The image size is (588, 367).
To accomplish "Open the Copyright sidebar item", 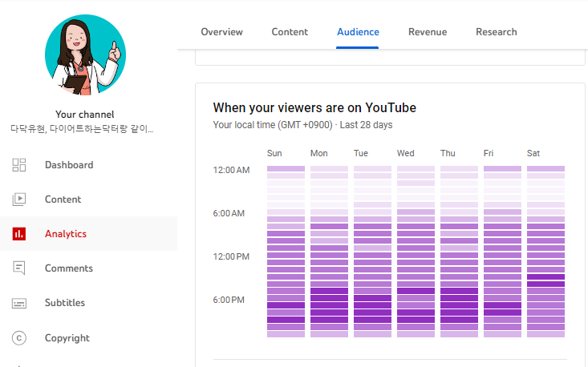I will click(x=67, y=338).
